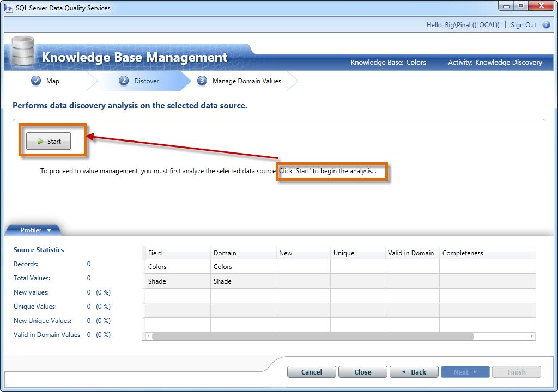Click the Cancel button
This screenshot has height=392, width=558.
(x=311, y=372)
